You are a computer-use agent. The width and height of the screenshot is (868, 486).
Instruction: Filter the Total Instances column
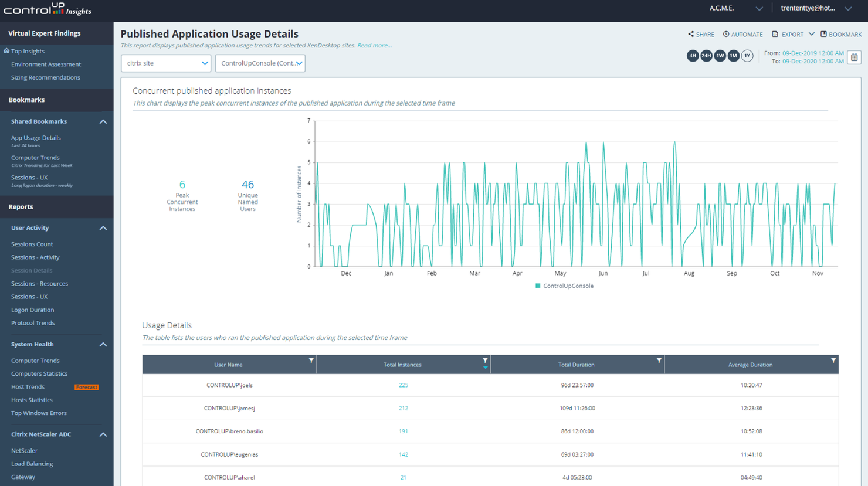tap(485, 361)
